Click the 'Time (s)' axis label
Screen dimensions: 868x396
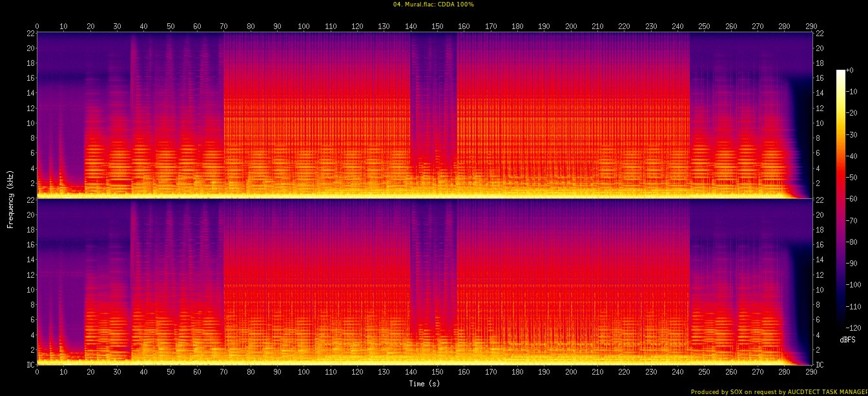[x=424, y=384]
